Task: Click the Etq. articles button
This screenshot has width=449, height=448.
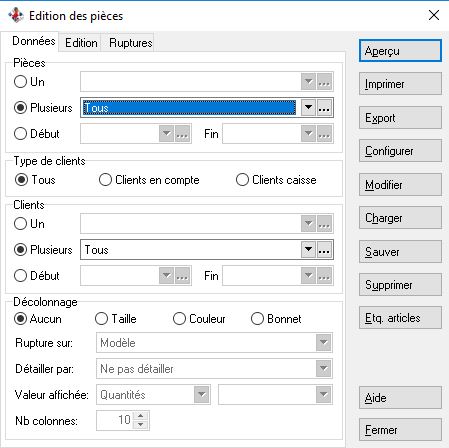Action: click(400, 318)
